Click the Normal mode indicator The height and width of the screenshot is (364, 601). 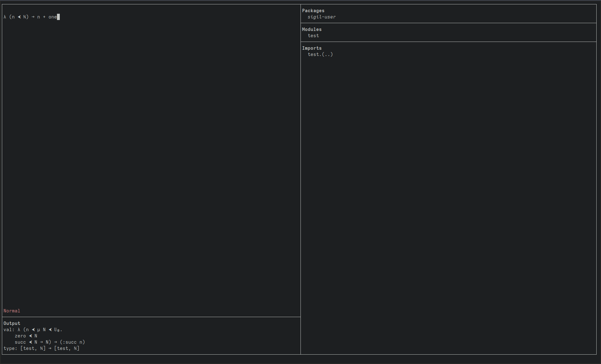(12, 311)
